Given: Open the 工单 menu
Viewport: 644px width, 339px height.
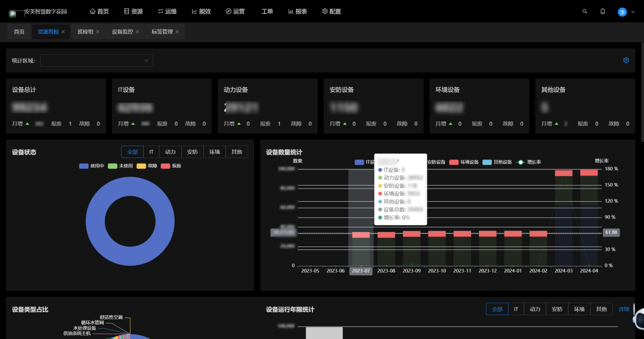Looking at the screenshot, I should coord(267,11).
